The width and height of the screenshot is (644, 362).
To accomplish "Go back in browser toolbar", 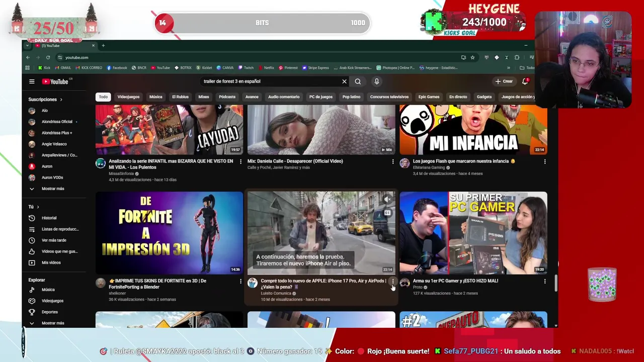I will pos(28,57).
